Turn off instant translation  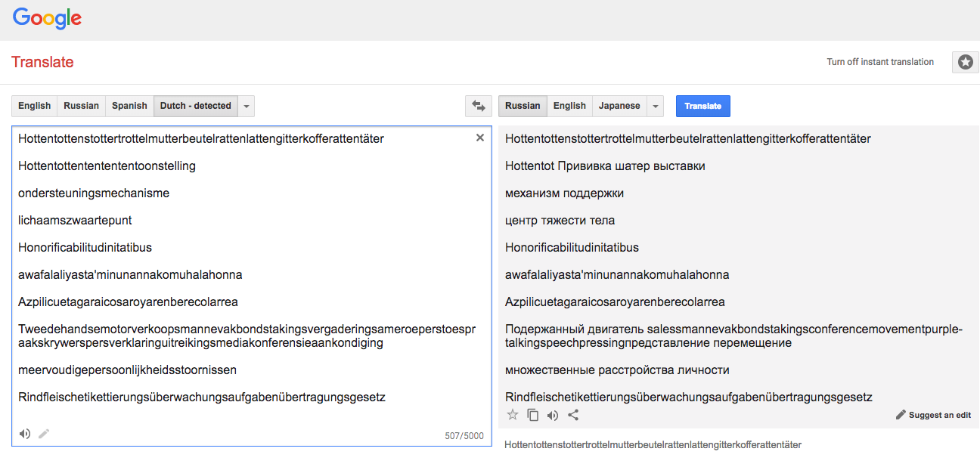879,62
